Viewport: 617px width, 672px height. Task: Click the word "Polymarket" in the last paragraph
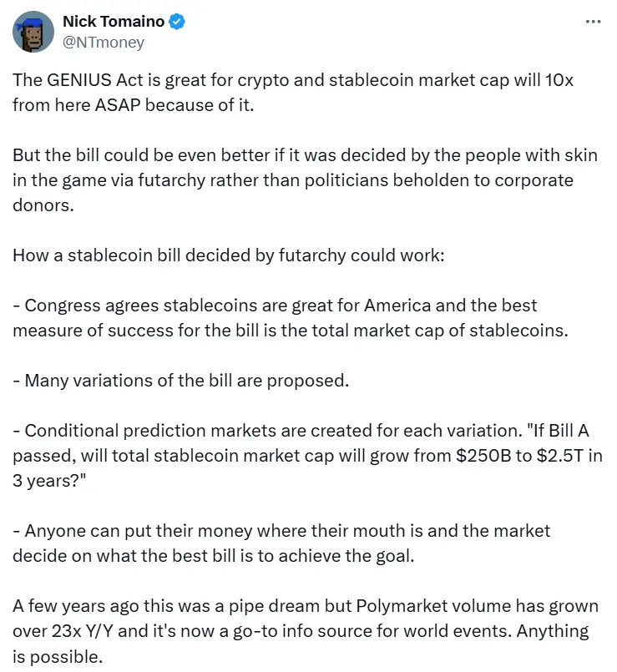coord(384,606)
